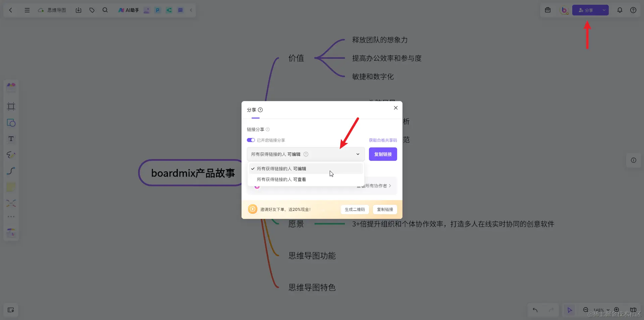Close the 分享 dialog

(x=396, y=108)
